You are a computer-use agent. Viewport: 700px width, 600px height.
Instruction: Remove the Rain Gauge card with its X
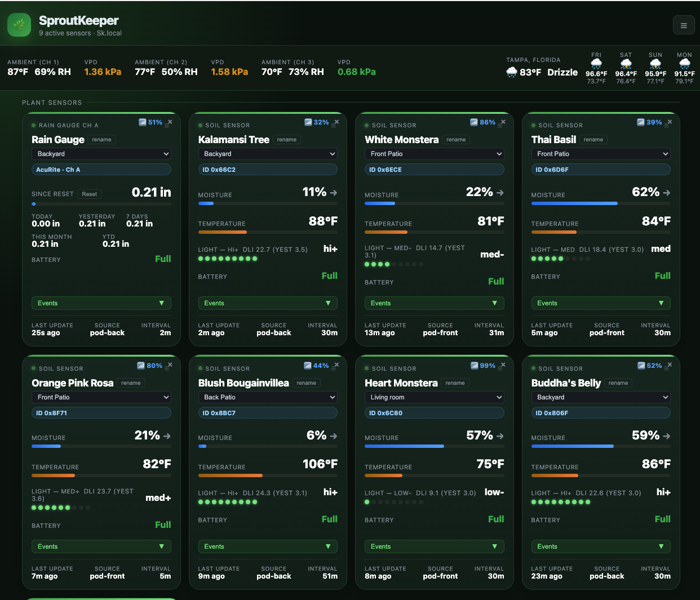tap(170, 122)
